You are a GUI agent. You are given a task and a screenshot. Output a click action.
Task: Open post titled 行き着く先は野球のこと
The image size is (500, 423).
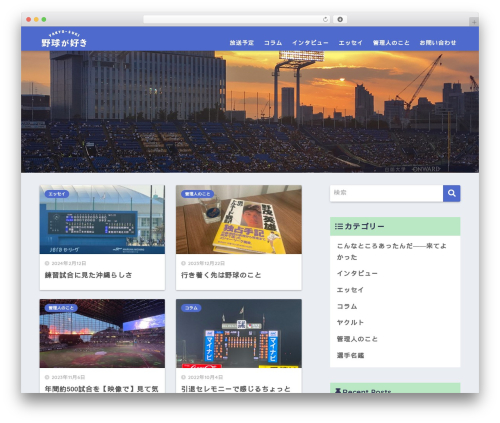point(221,275)
